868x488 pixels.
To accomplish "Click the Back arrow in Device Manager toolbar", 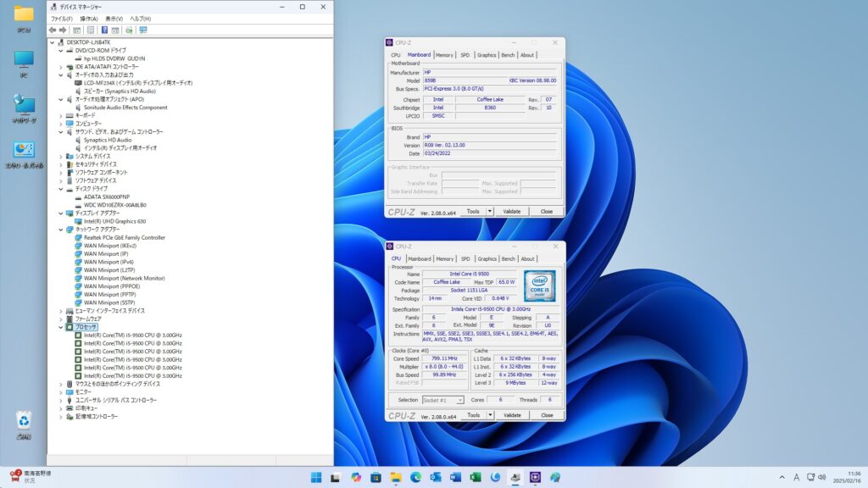I will (53, 30).
